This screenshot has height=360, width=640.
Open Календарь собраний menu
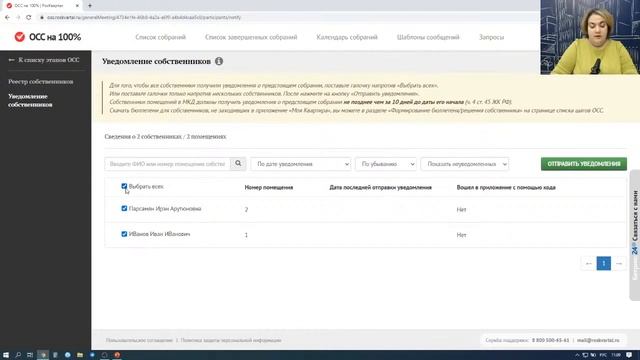coord(347,37)
